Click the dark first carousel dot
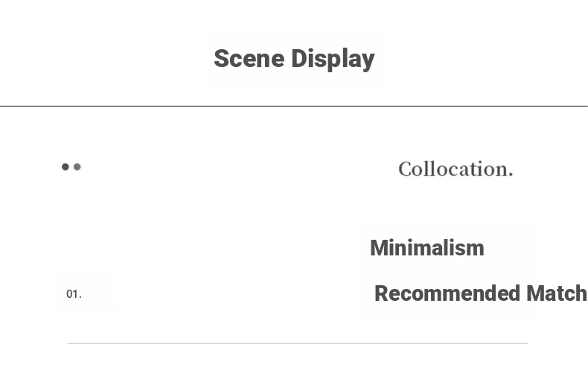This screenshot has height=382, width=588. coord(65,167)
